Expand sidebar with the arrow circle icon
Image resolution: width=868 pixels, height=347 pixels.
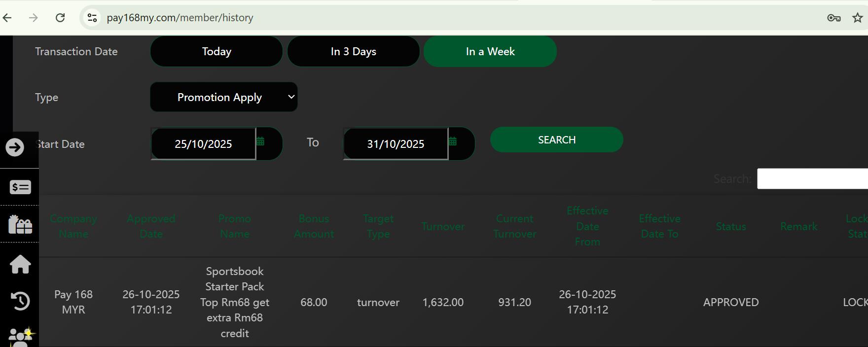tap(15, 147)
